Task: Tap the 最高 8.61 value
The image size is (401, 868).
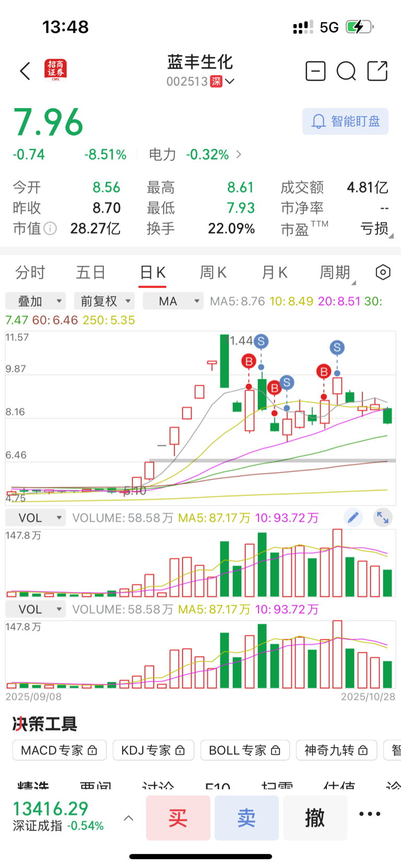Action: click(240, 187)
